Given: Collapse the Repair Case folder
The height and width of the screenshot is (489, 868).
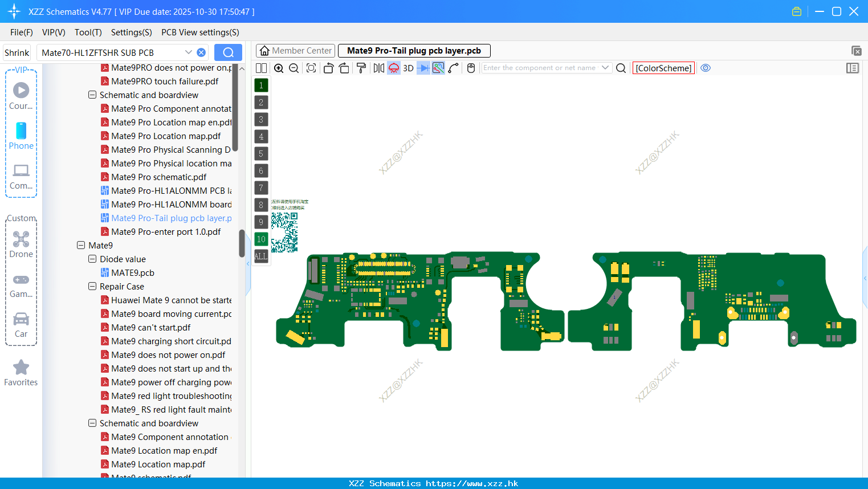Looking at the screenshot, I should [92, 287].
